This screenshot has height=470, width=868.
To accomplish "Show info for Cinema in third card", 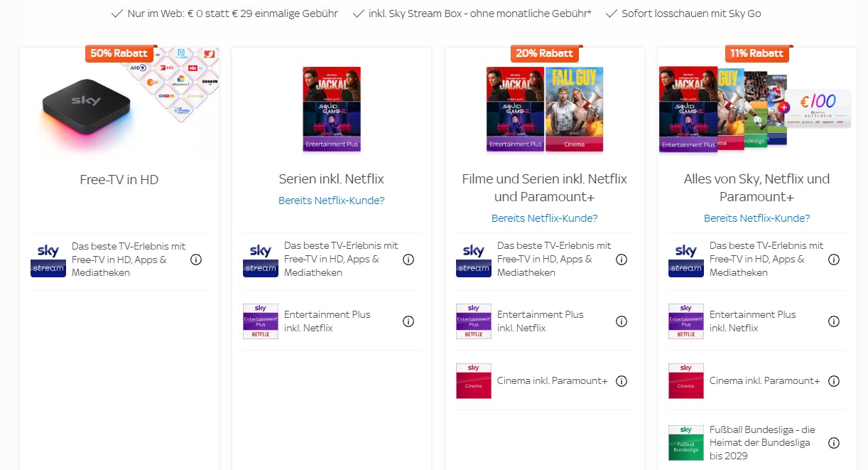I will pyautogui.click(x=622, y=381).
